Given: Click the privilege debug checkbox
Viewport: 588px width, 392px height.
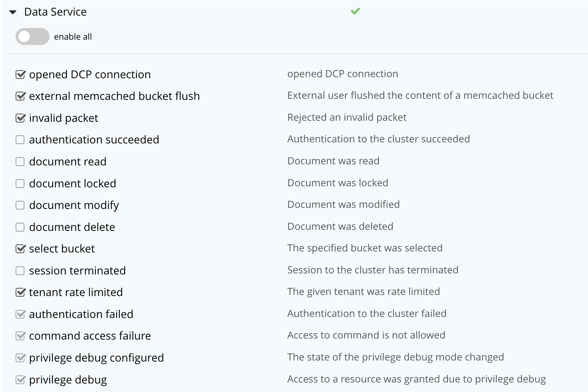Looking at the screenshot, I should (21, 380).
